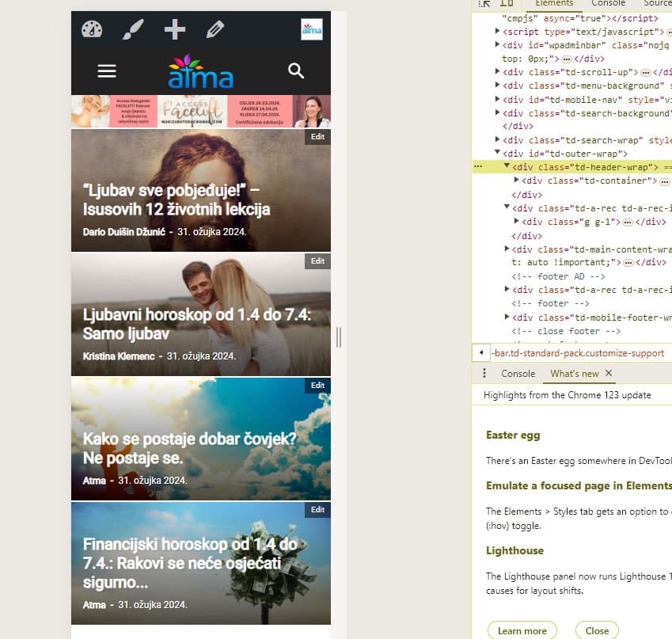Select the close footer comment line
The image size is (672, 639).
click(566, 331)
